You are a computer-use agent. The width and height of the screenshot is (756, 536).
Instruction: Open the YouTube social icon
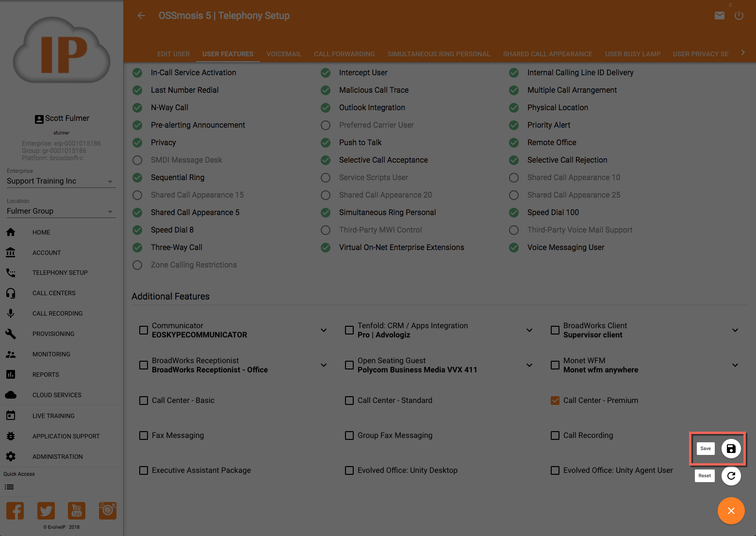coord(77,511)
